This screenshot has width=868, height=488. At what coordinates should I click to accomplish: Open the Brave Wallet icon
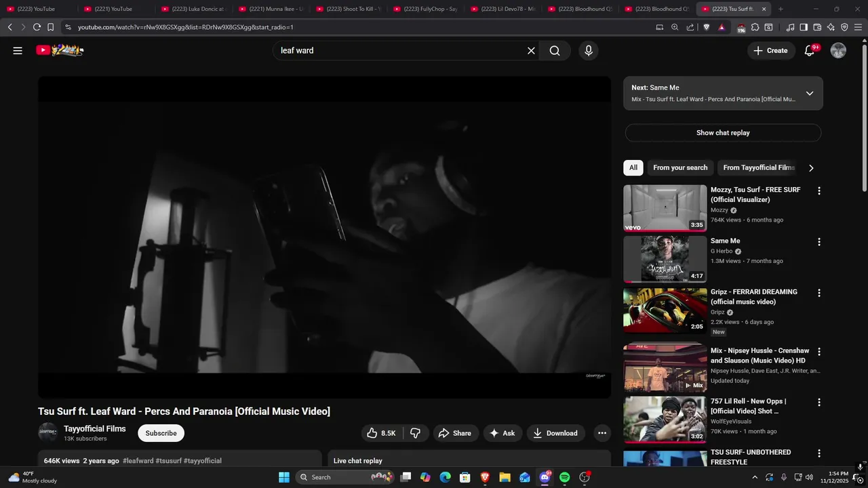[817, 27]
